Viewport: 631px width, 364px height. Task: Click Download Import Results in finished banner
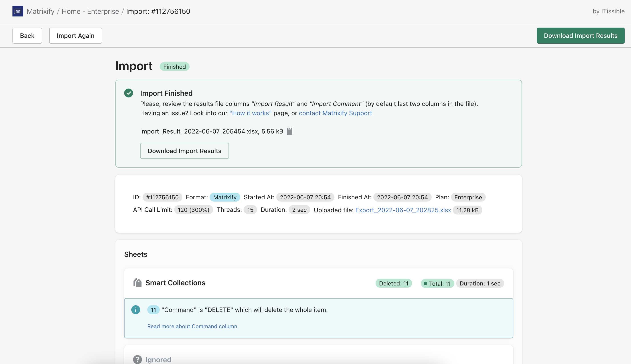pos(184,151)
